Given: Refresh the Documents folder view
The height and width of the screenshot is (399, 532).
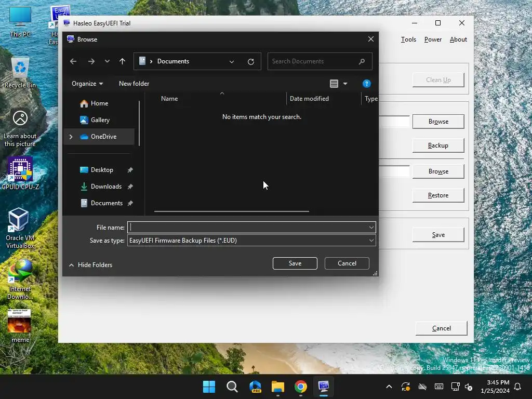Looking at the screenshot, I should click(251, 62).
